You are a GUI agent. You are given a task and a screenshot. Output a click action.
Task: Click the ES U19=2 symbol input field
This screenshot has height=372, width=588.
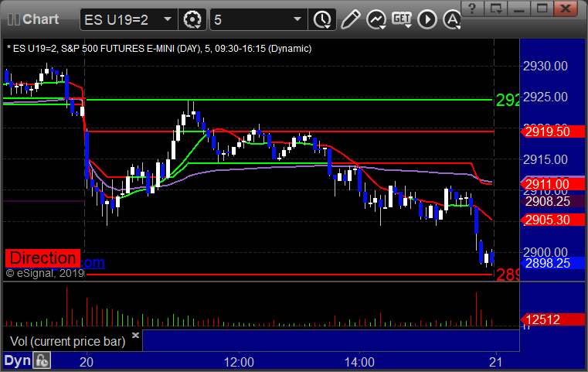[x=128, y=19]
